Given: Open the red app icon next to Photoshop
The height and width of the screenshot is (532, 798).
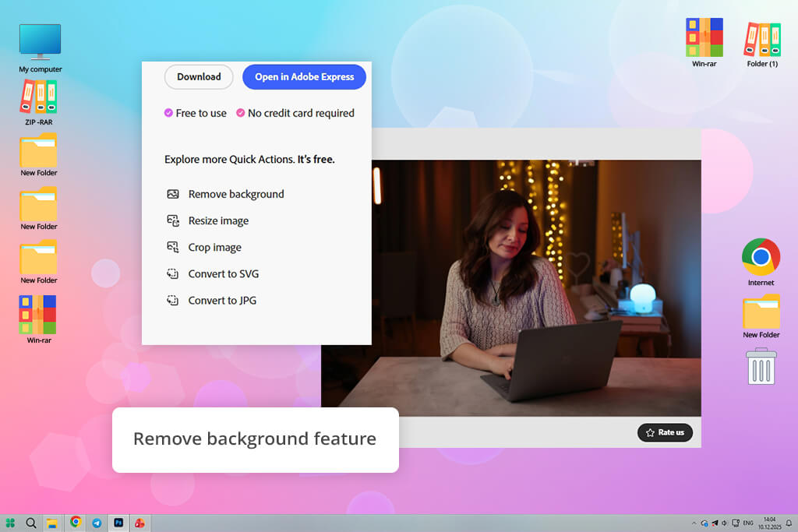Looking at the screenshot, I should [x=139, y=523].
